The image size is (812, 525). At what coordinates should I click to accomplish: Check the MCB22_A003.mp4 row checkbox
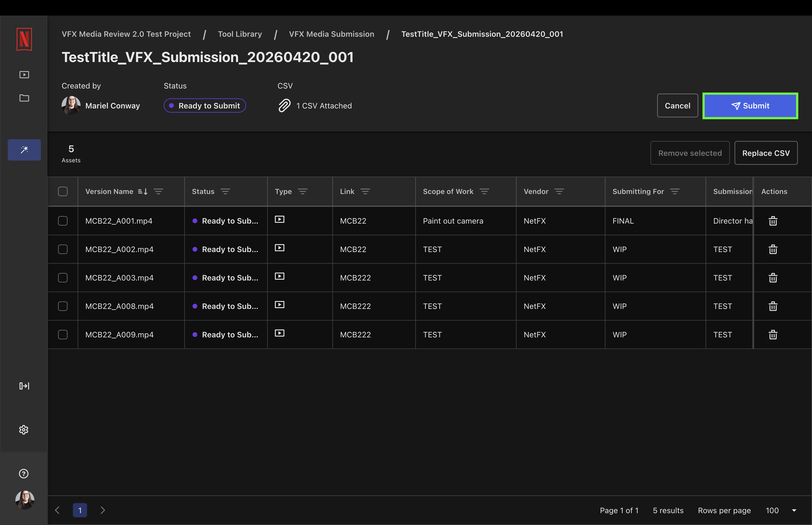point(63,278)
